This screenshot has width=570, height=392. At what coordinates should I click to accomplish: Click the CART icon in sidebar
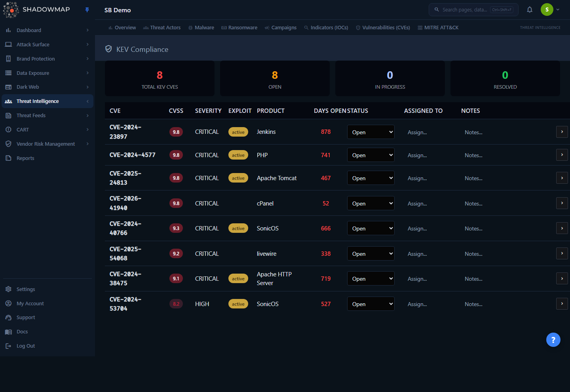[x=8, y=129]
